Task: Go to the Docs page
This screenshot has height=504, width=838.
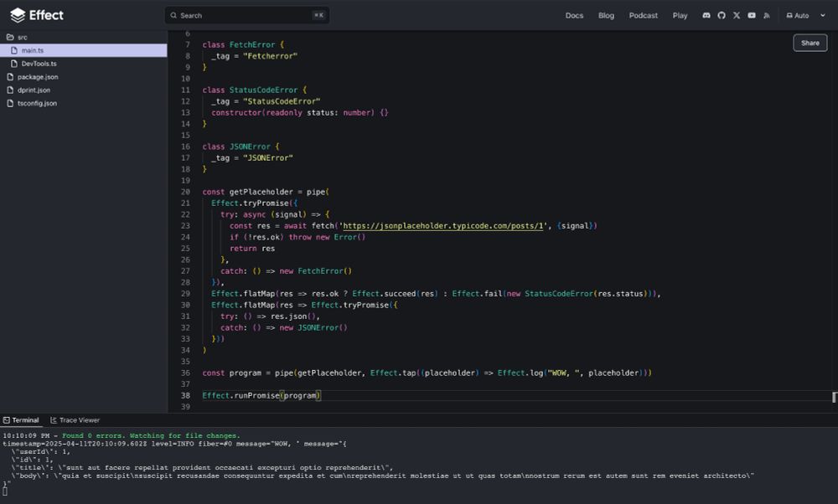Action: point(575,15)
